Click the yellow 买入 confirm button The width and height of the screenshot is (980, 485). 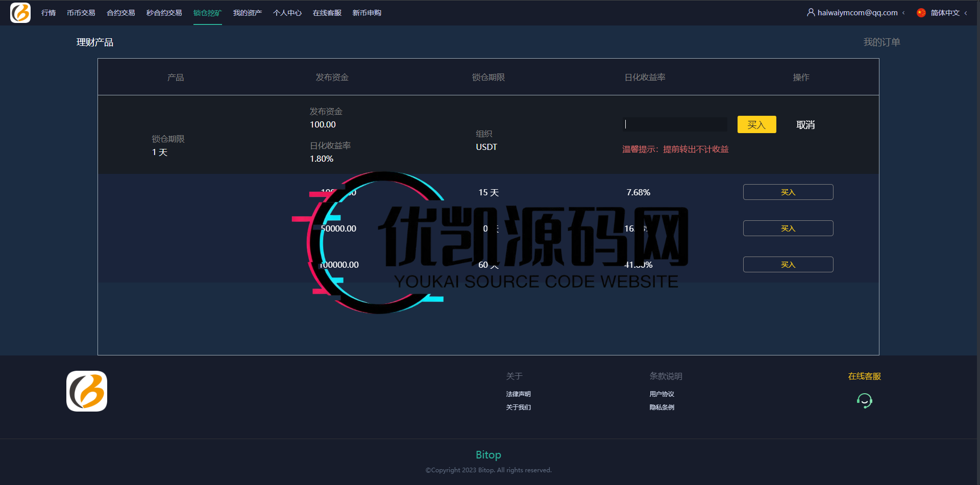point(756,124)
